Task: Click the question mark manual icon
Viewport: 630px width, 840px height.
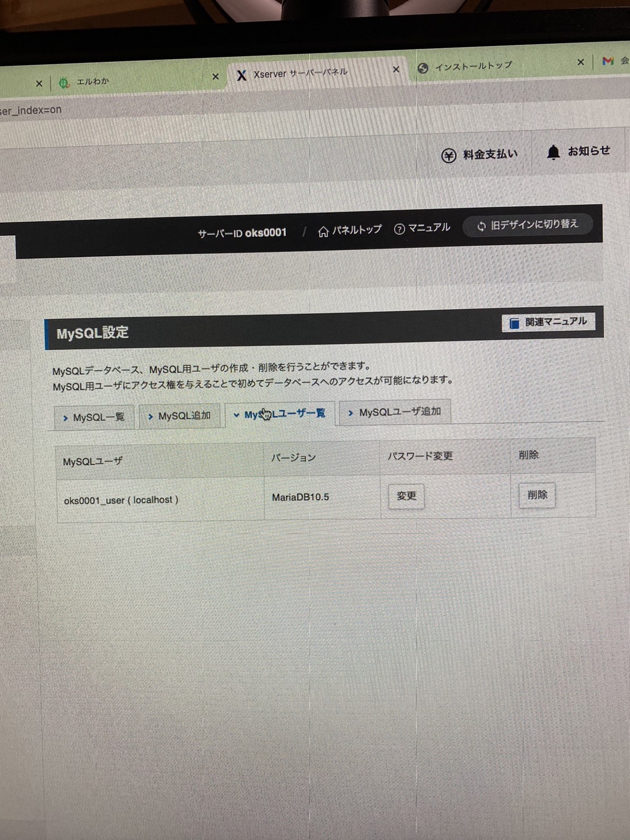Action: click(x=399, y=229)
